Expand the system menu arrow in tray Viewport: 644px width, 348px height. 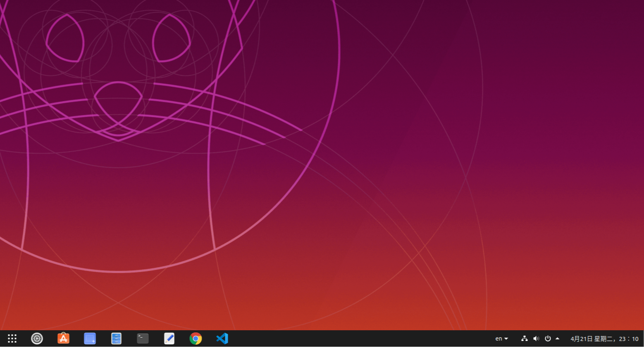click(557, 339)
